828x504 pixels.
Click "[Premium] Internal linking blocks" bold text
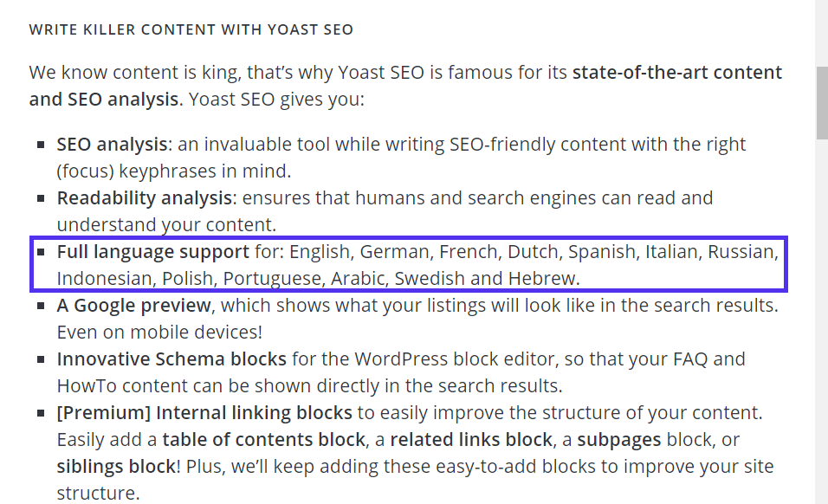[x=204, y=413]
